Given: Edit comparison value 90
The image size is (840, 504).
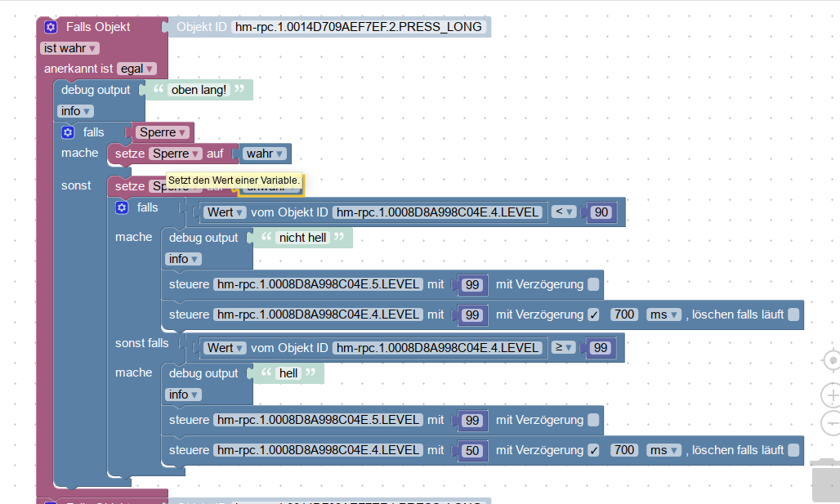Looking at the screenshot, I should click(x=601, y=212).
